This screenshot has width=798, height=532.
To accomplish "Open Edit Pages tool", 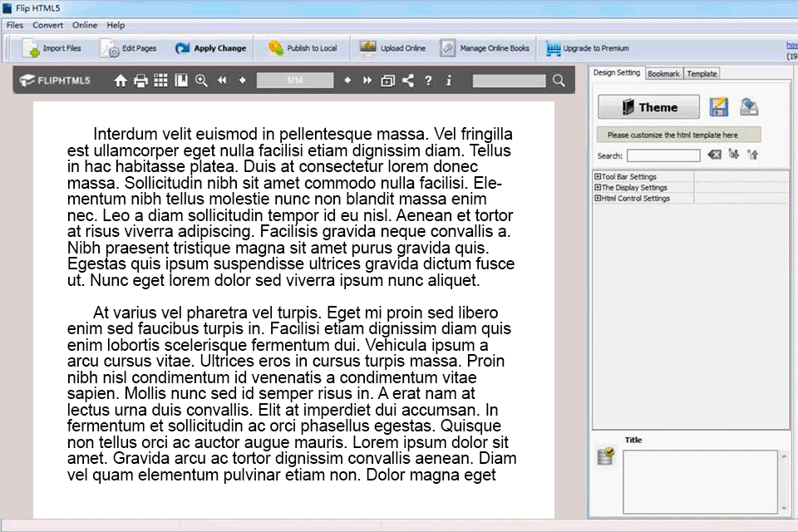I will [x=128, y=48].
